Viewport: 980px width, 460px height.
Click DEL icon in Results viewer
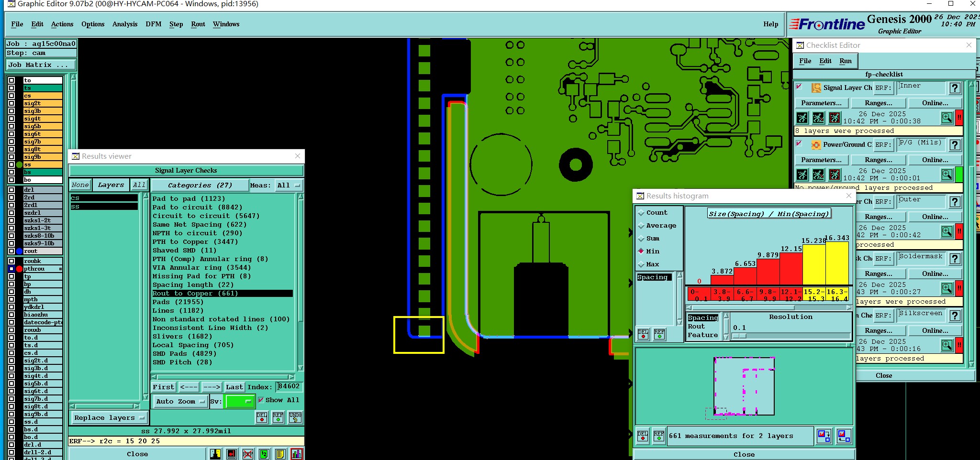(x=262, y=417)
